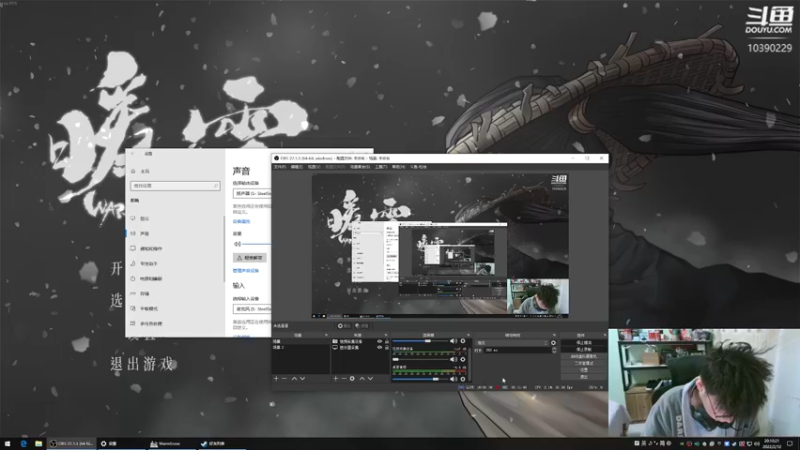Open the Windows Start menu
The height and width of the screenshot is (450, 800).
click(x=7, y=444)
